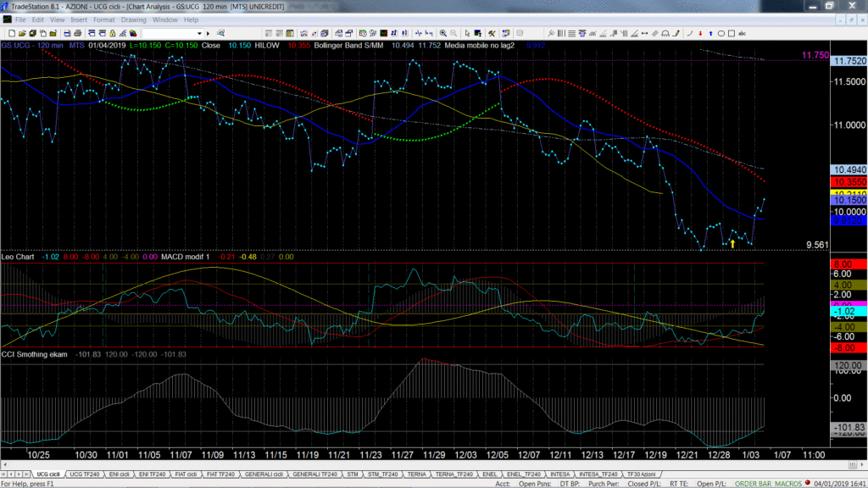The image size is (868, 488).
Task: Click the Zoom Out magnifier icon
Action: tap(453, 33)
